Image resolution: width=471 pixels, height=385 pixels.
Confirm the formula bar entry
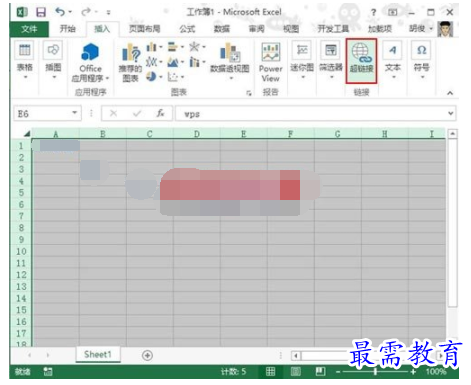pos(137,113)
